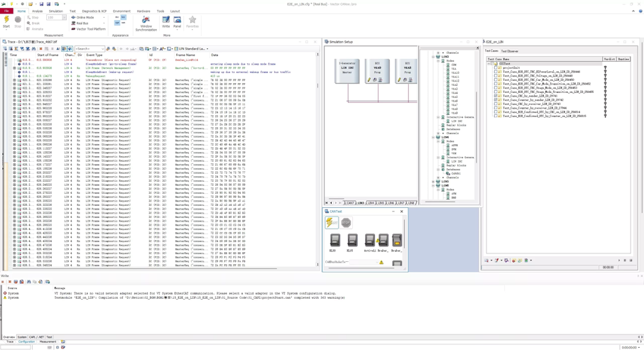Click the save icon in the title bar toolbar
644x350 pixels.
pyautogui.click(x=41, y=4)
